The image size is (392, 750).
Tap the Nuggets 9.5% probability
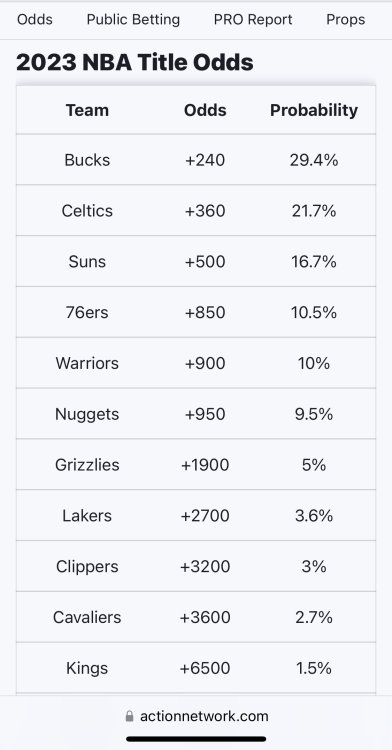click(x=314, y=414)
